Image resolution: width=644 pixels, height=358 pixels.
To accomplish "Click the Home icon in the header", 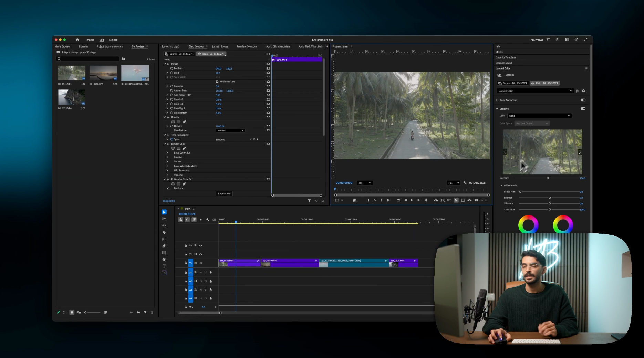I will coord(77,40).
